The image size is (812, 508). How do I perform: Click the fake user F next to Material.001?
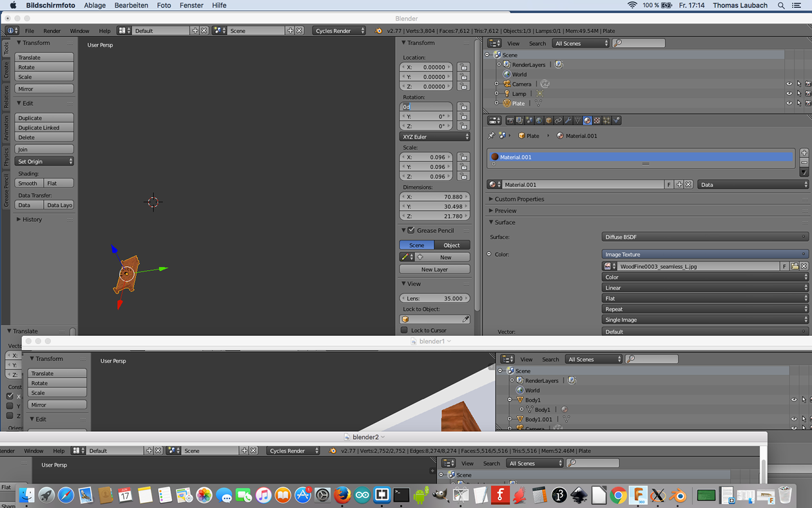669,184
